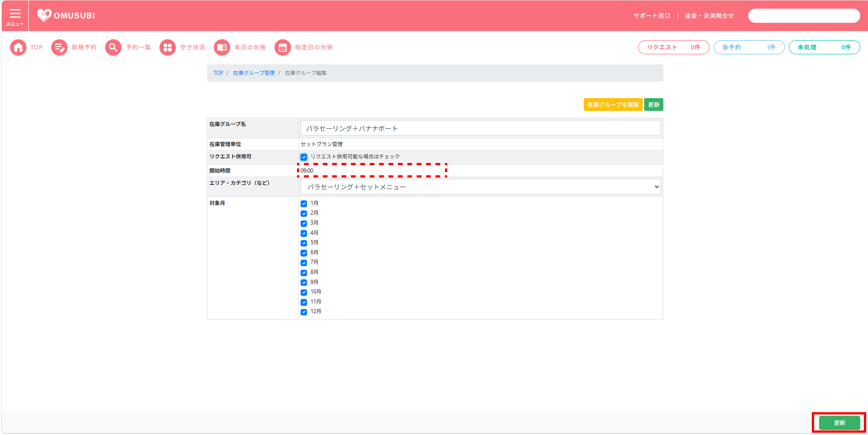Image resolution: width=868 pixels, height=435 pixels.
Task: Open エリア・カテゴリ dropdown
Action: (481, 187)
